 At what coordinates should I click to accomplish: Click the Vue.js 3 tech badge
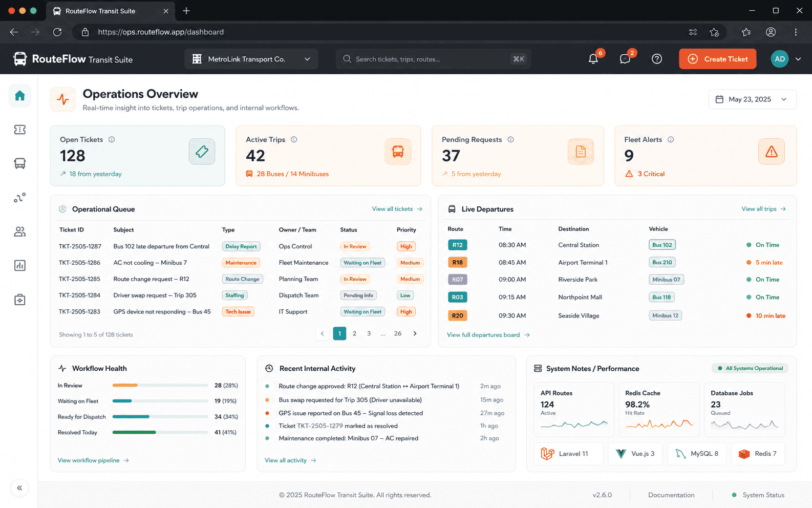[635, 454]
